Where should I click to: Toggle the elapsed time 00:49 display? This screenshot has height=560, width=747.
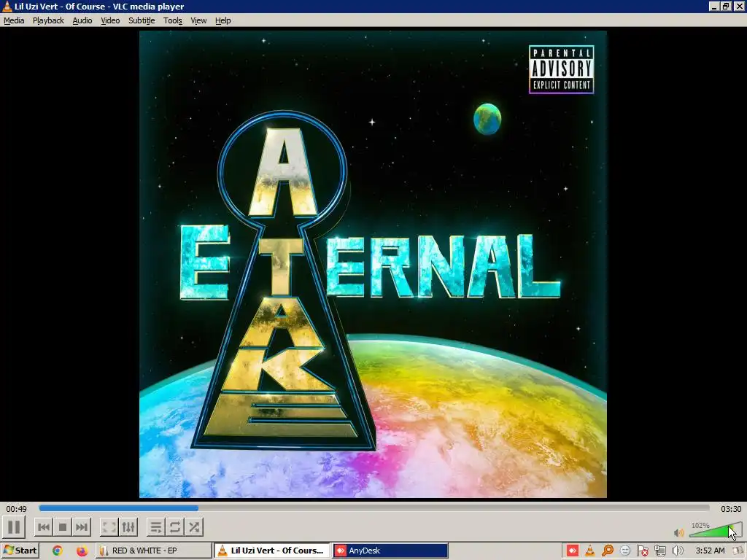[x=16, y=508]
